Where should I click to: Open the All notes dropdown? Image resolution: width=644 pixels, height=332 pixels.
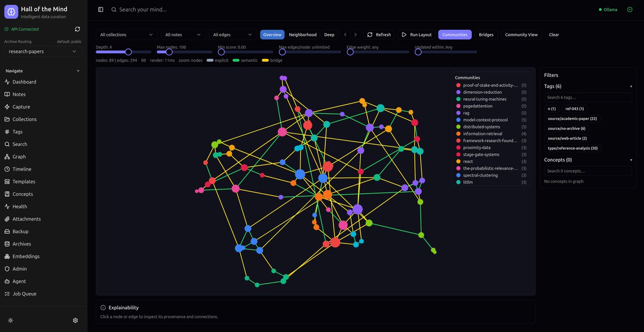pyautogui.click(x=183, y=35)
